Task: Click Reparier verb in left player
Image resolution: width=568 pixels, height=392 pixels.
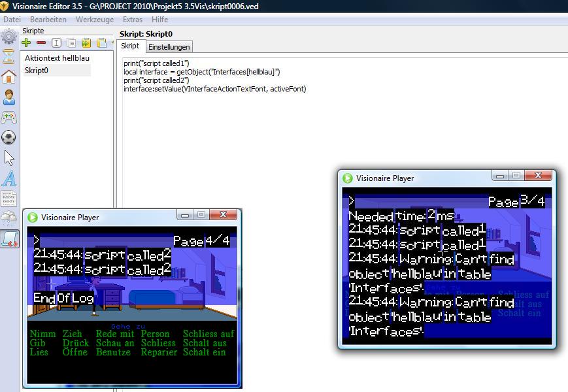Action: 159,352
